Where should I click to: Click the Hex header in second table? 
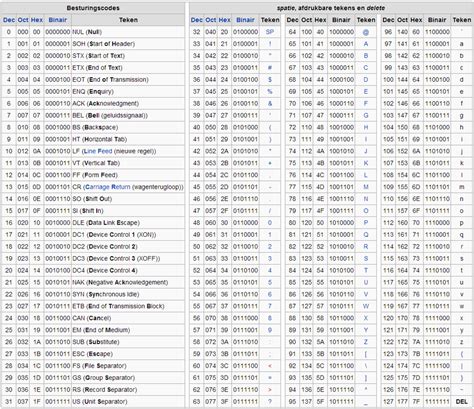pyautogui.click(x=224, y=20)
